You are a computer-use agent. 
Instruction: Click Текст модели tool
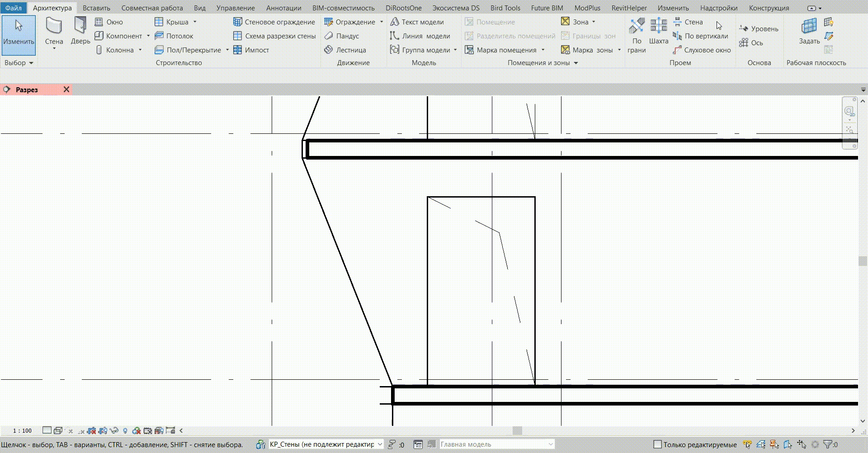click(417, 22)
